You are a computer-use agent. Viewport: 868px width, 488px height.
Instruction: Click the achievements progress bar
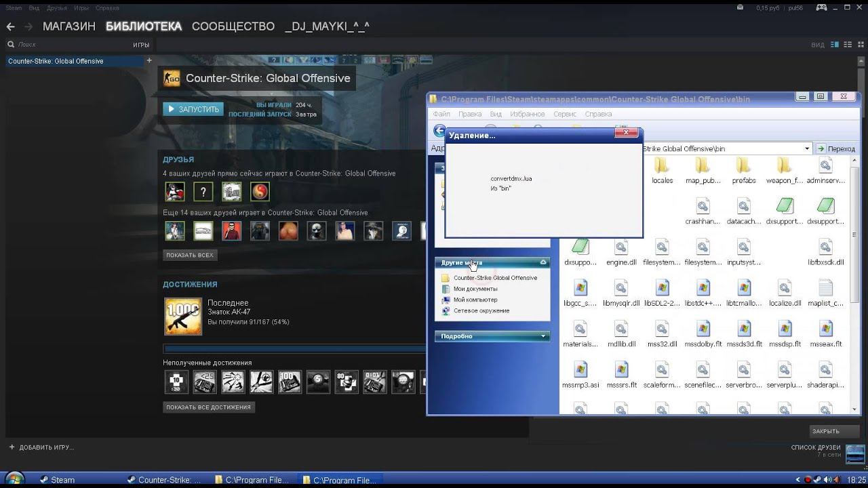[x=295, y=349]
